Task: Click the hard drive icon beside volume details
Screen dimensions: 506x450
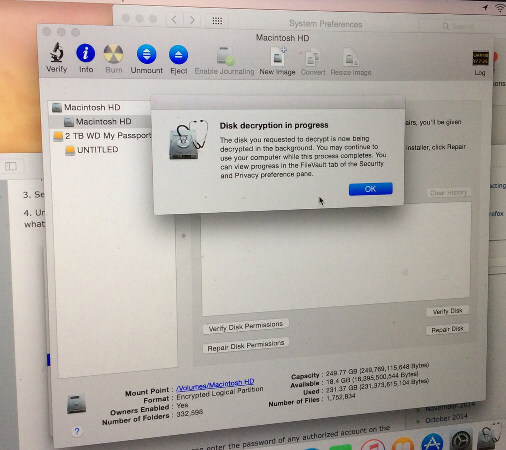Action: 76,404
